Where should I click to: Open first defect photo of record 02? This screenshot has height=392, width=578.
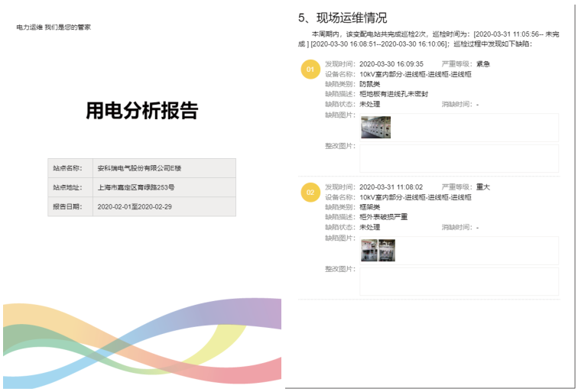pos(369,251)
